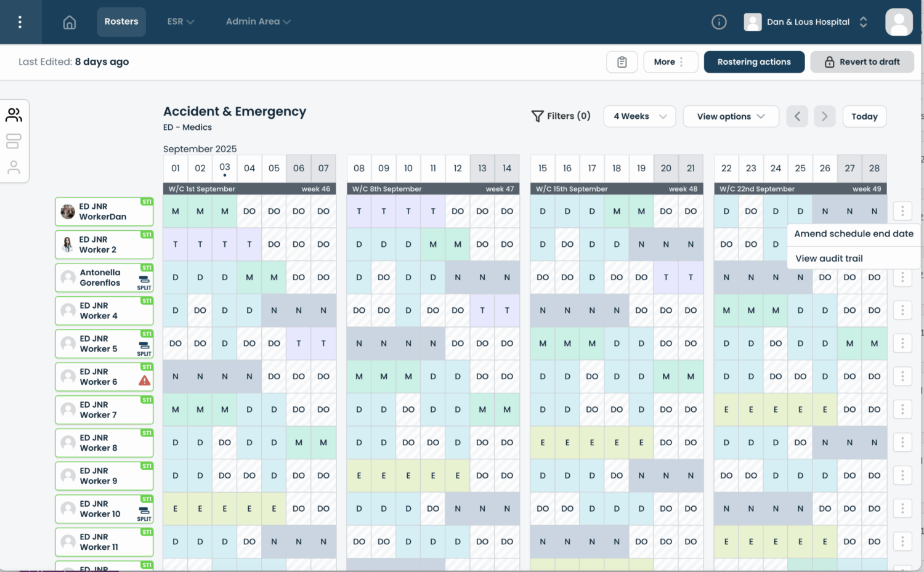Select View audit trail menu item
924x572 pixels.
(829, 259)
